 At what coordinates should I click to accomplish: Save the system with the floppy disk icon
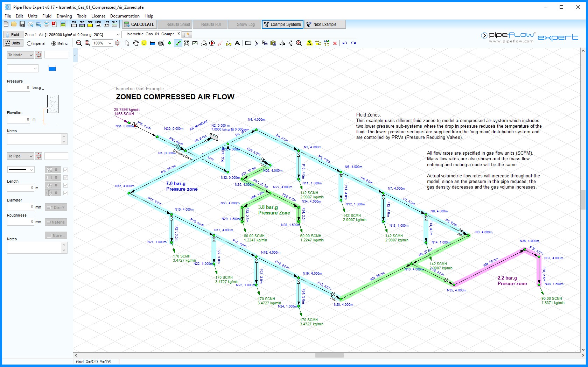[22, 24]
